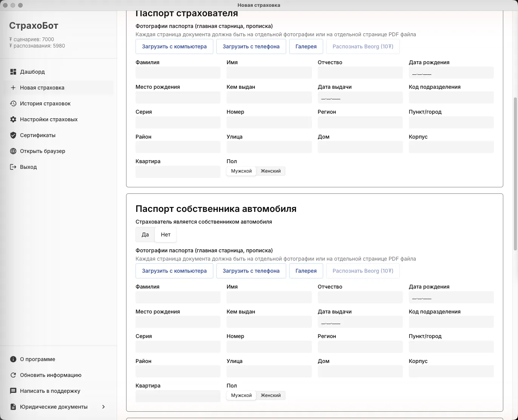Screen dimensions: 518x420
Task: Click the insurer's Дата выдачи field
Action: pyautogui.click(x=360, y=97)
